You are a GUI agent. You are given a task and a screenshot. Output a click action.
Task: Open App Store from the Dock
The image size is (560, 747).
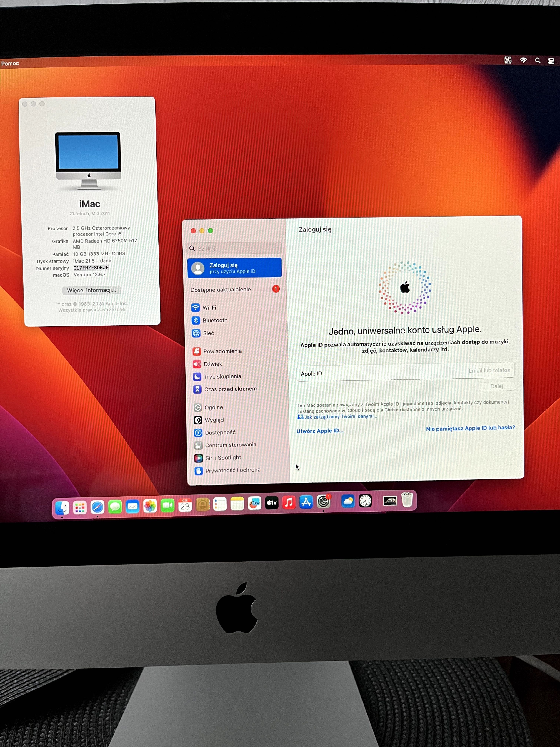coord(306,502)
